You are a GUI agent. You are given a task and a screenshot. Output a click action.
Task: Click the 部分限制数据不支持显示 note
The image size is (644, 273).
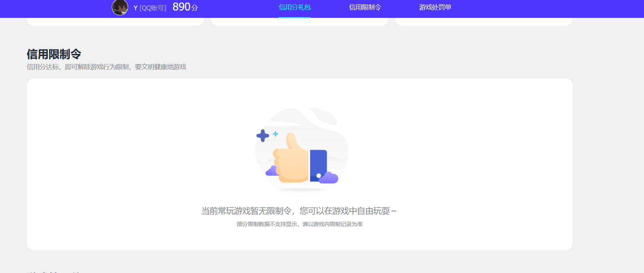click(299, 224)
